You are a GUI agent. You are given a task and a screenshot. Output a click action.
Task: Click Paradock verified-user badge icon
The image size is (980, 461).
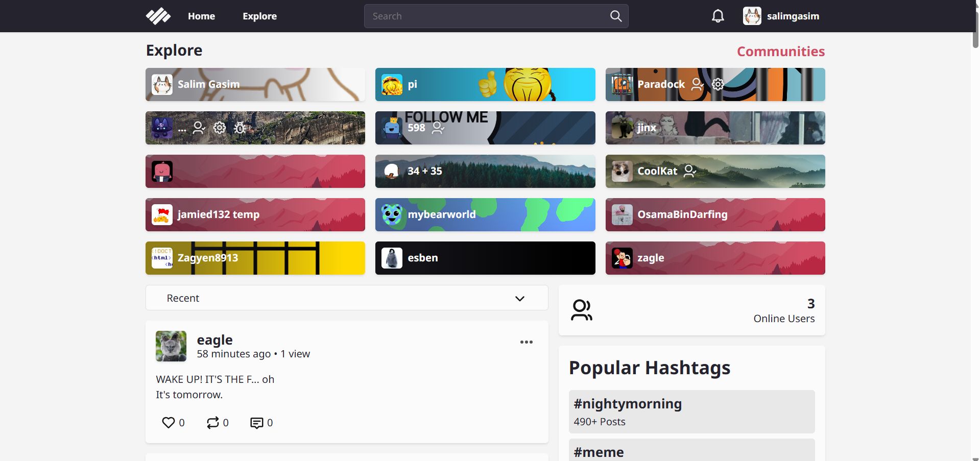pyautogui.click(x=698, y=84)
